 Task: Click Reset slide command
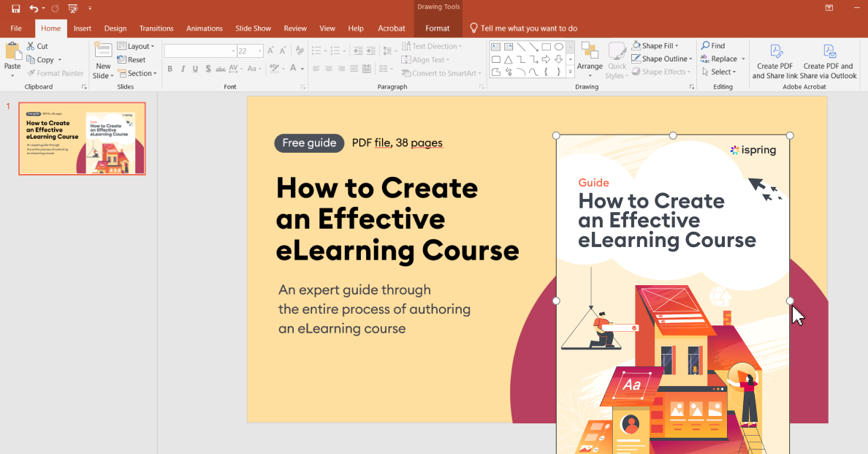tap(132, 60)
